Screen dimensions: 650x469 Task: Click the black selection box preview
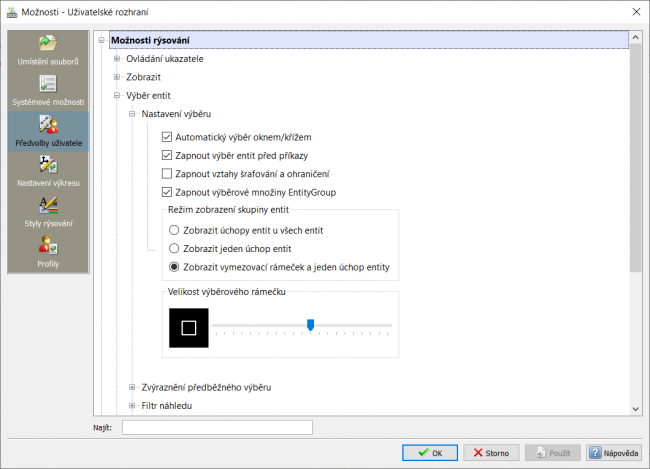[x=189, y=328]
